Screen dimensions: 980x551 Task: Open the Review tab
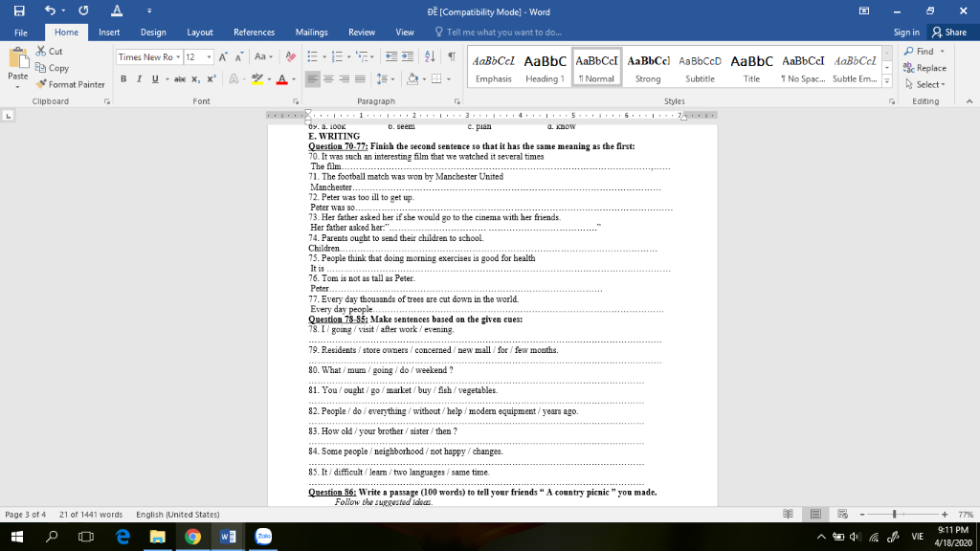pos(361,33)
